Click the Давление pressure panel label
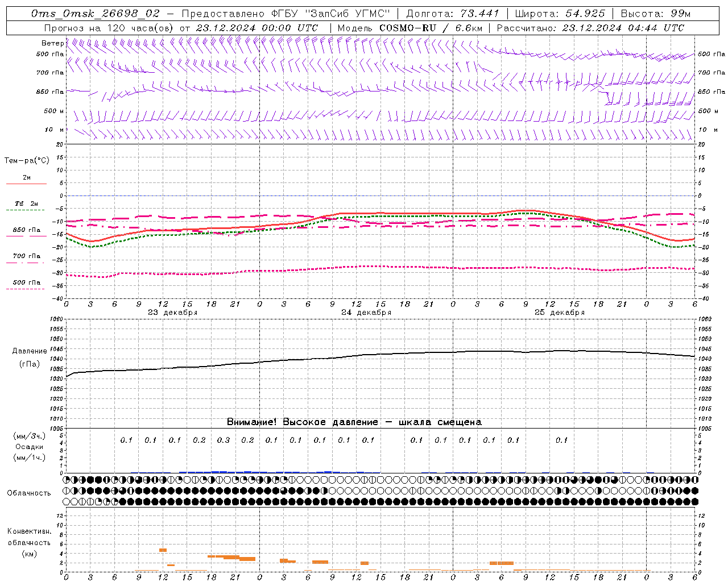Image resolution: width=728 pixels, height=582 pixels. (30, 351)
